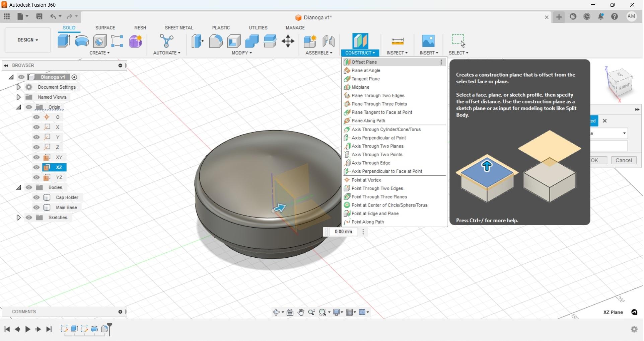Hide the YZ plane
Image resolution: width=644 pixels, height=341 pixels.
pos(37,177)
